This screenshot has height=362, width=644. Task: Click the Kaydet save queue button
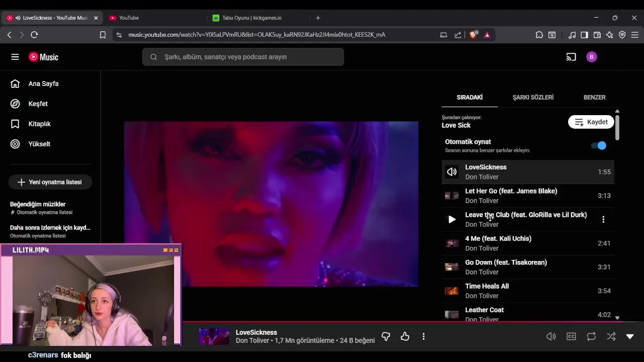point(591,122)
